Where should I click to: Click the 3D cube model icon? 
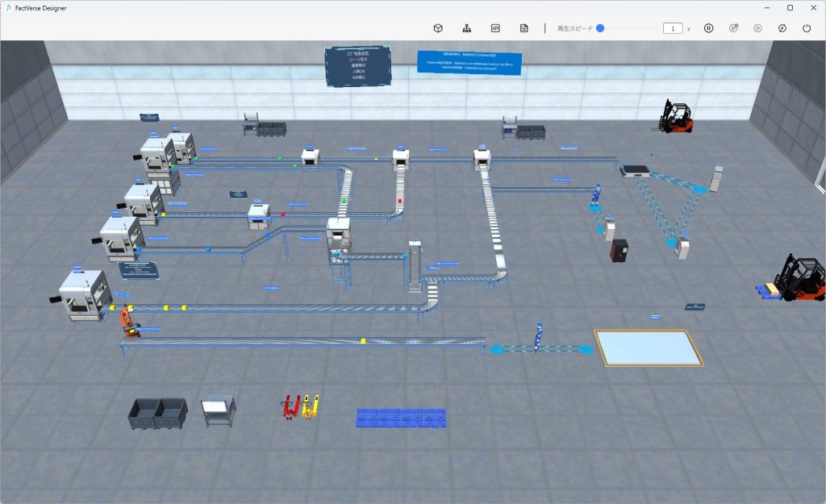pyautogui.click(x=438, y=28)
